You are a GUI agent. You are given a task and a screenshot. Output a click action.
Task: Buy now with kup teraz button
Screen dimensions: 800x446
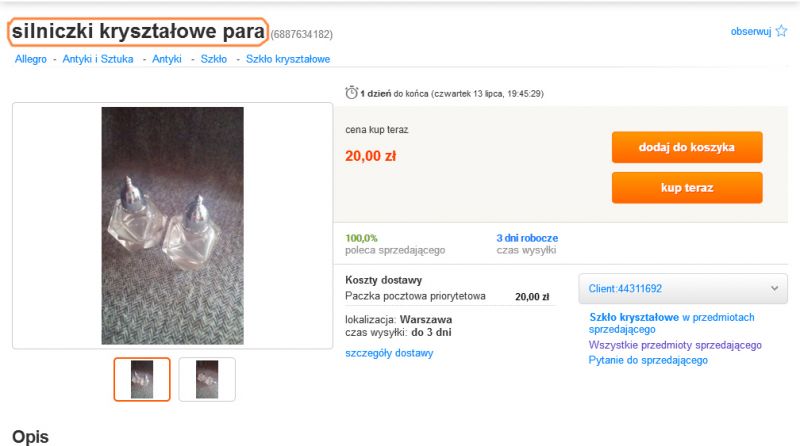[687, 187]
